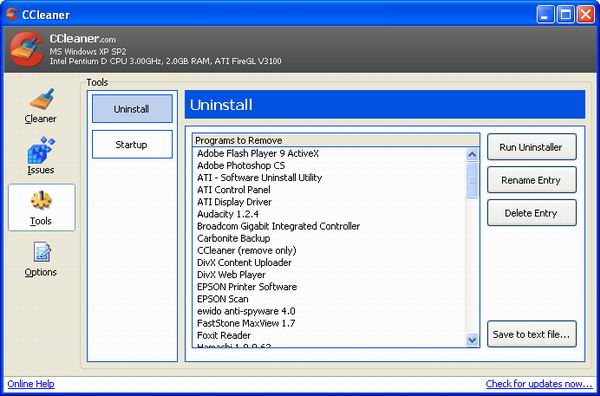The width and height of the screenshot is (600, 396).
Task: Select ATI - Software Uninstall Utility entry
Action: pos(259,178)
